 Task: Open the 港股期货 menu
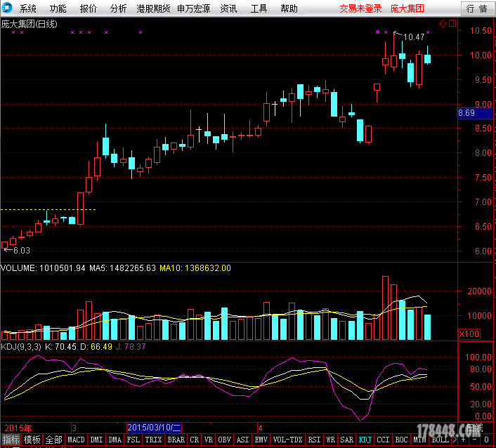(153, 8)
